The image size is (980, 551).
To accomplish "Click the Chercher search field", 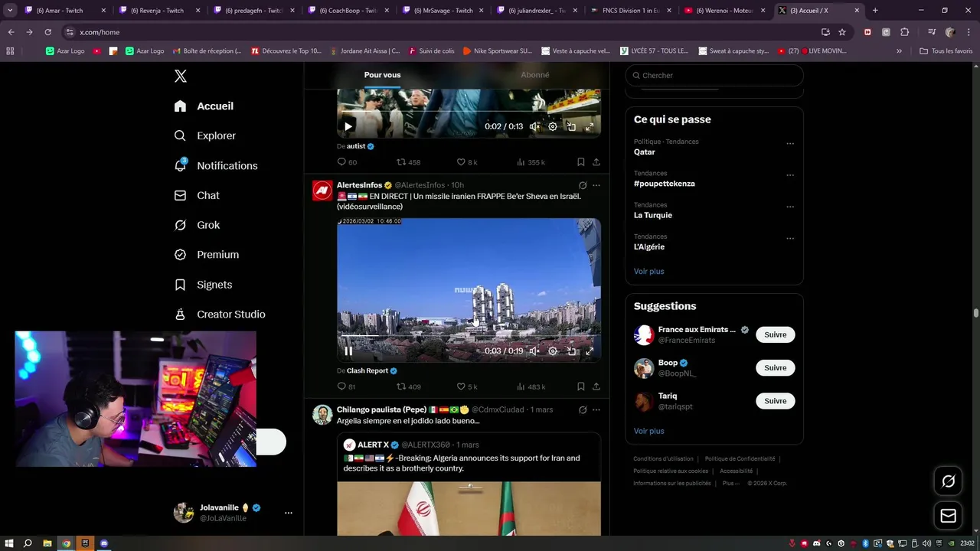I will (714, 76).
